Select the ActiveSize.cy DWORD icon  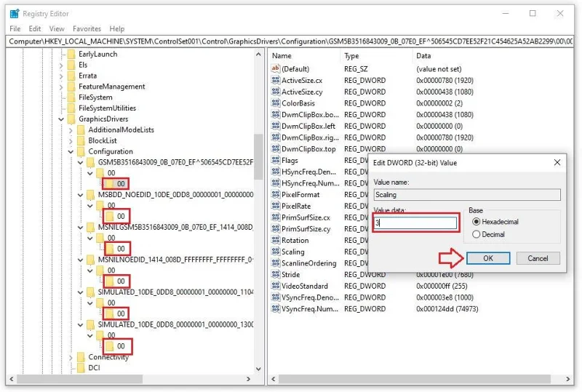click(275, 92)
